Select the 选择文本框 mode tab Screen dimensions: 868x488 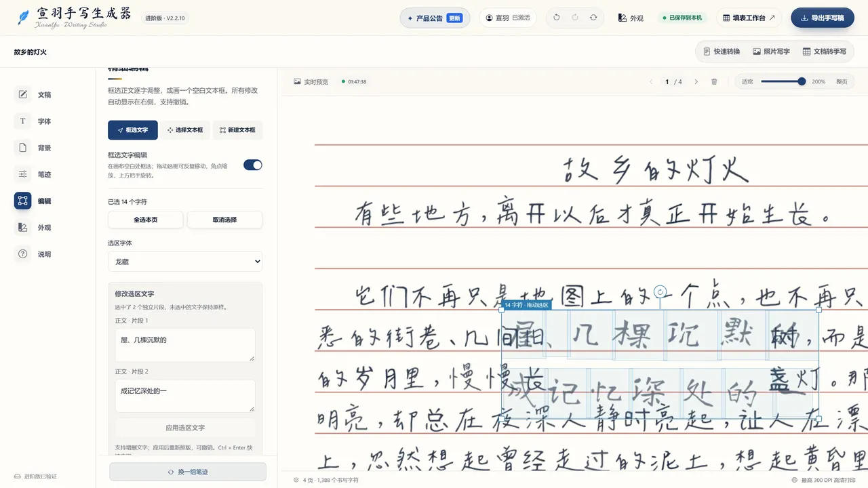pyautogui.click(x=185, y=130)
